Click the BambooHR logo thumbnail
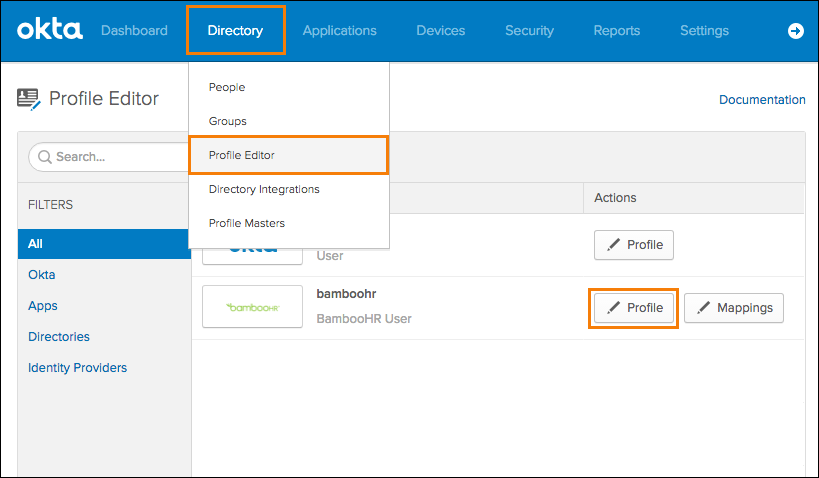Screen dimensions: 819x478 (252, 307)
